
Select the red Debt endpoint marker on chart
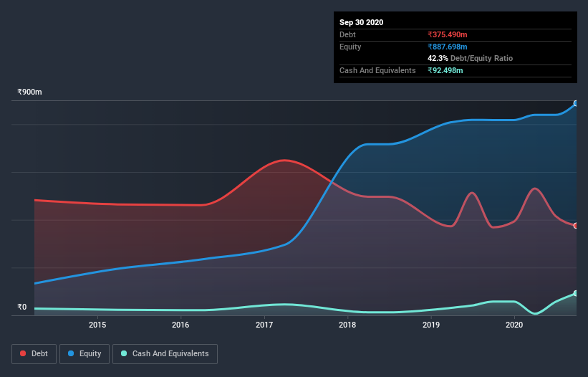576,226
